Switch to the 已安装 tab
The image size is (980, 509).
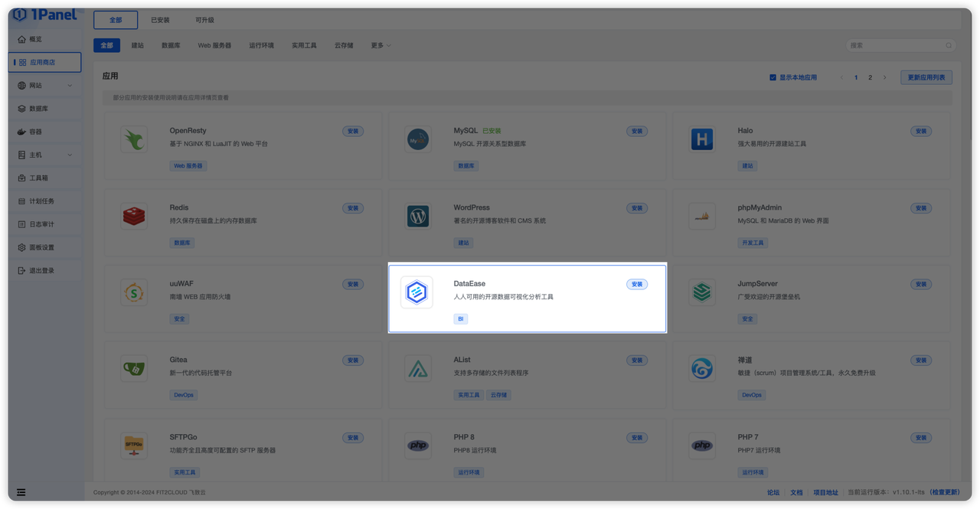tap(160, 19)
